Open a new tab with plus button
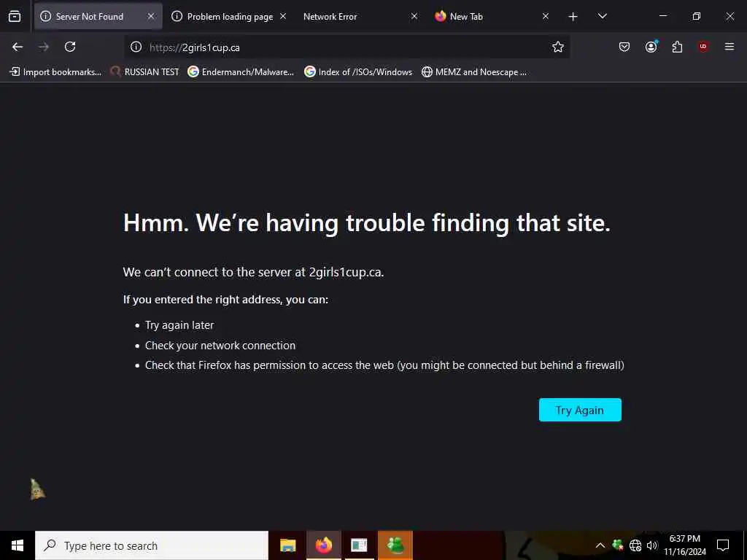The height and width of the screenshot is (560, 747). pyautogui.click(x=573, y=17)
